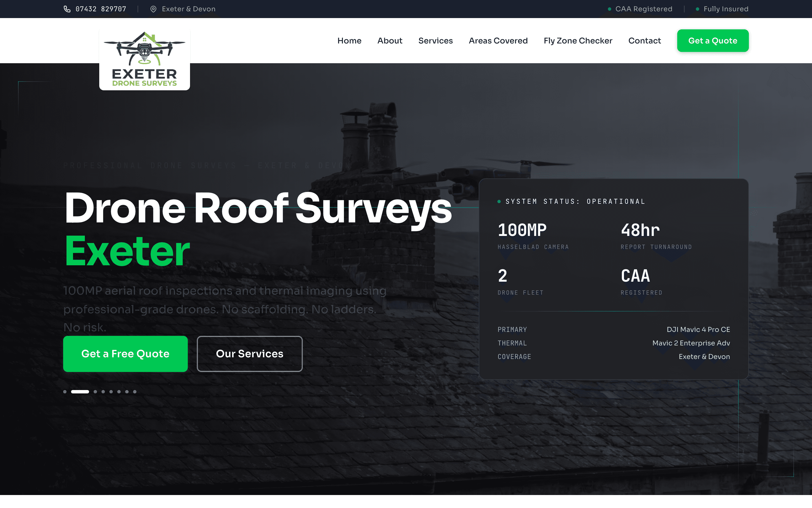Click the 'DRONE FLEET' label
The width and height of the screenshot is (812, 508).
click(x=520, y=293)
